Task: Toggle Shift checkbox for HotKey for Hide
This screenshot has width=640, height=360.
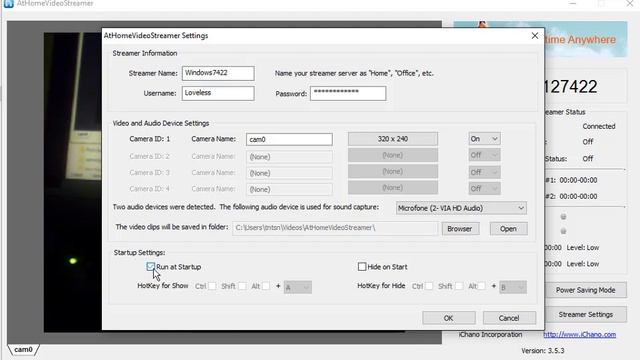Action: click(459, 286)
